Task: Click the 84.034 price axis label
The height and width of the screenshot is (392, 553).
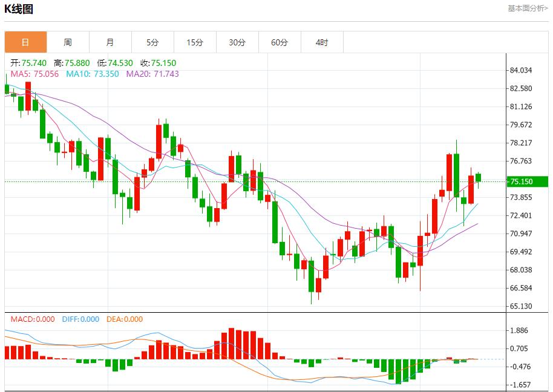Action: (x=521, y=70)
